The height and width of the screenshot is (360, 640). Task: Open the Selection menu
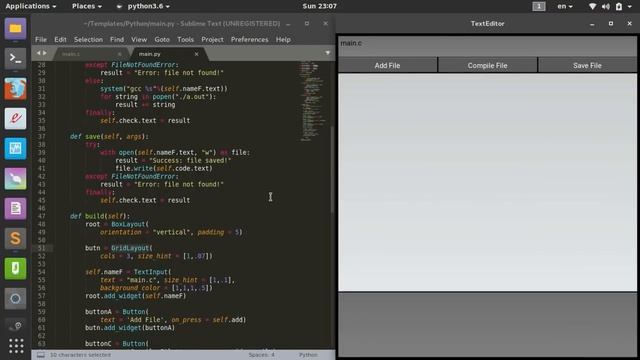(88, 40)
